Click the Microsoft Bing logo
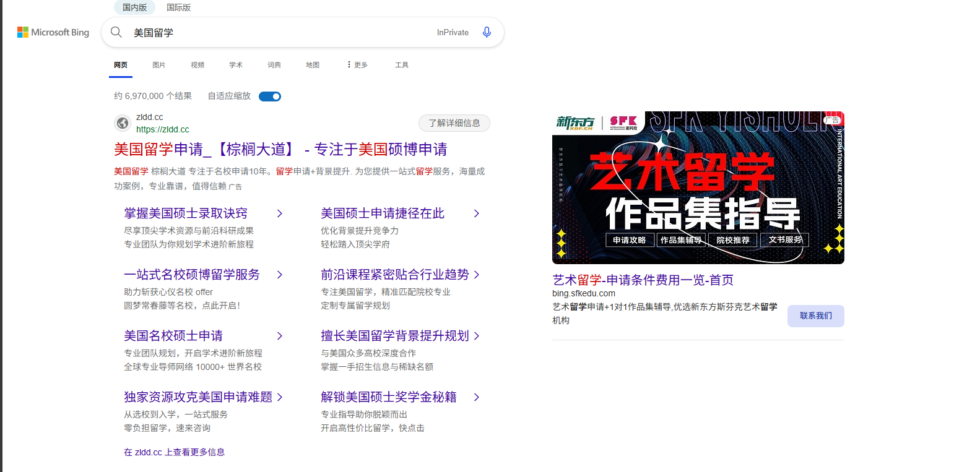The width and height of the screenshot is (980, 472). coord(53,32)
